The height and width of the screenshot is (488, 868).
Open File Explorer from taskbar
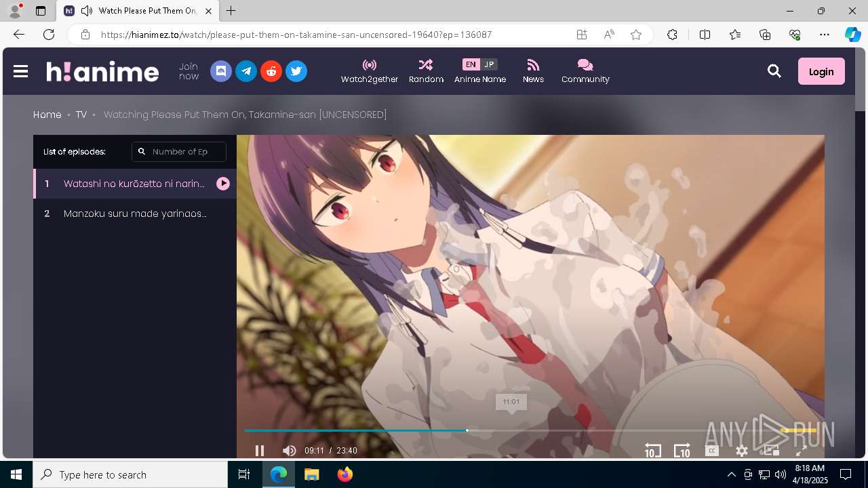tap(311, 474)
